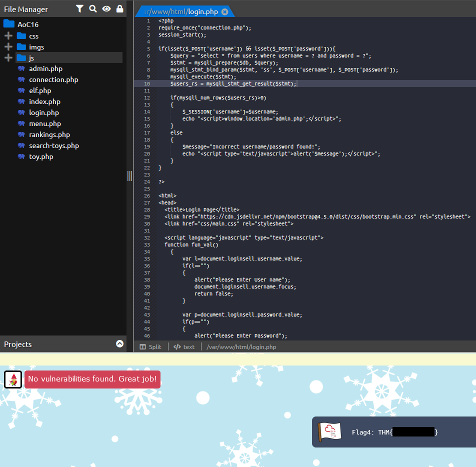Open the File Manager filter icon
Image resolution: width=476 pixels, height=467 pixels.
[79, 9]
